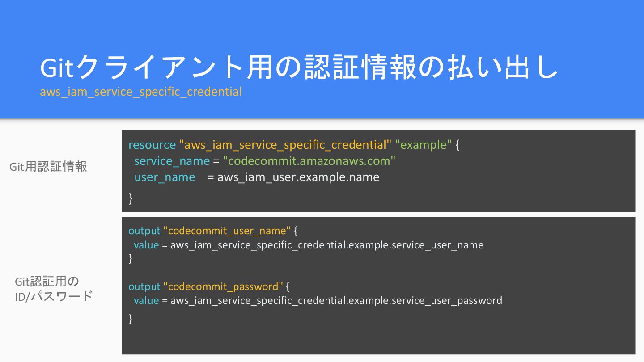Click the quoted "aws_iam_service_specific_credential" resource type
Screen dimensions: 644x362
(x=285, y=145)
